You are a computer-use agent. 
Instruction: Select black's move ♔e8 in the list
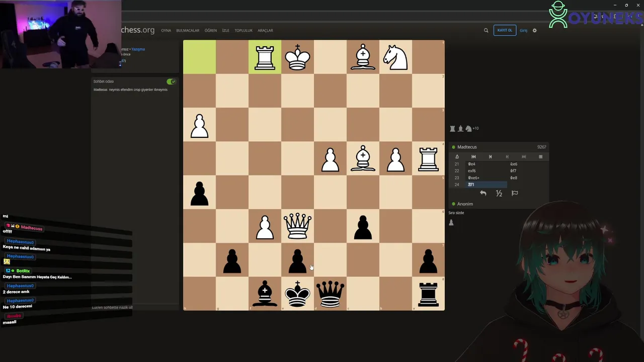click(514, 178)
